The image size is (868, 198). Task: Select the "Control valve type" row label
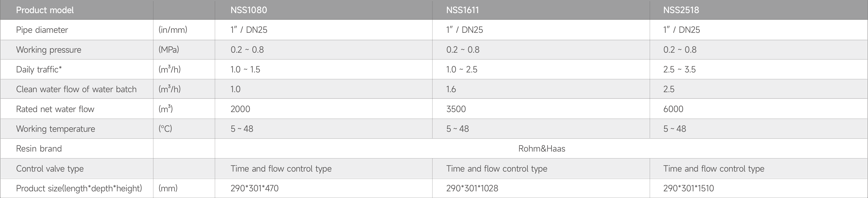pyautogui.click(x=50, y=168)
